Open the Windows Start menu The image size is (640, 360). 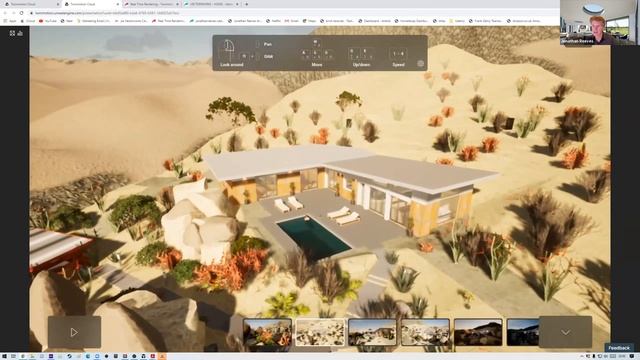pos(4,356)
